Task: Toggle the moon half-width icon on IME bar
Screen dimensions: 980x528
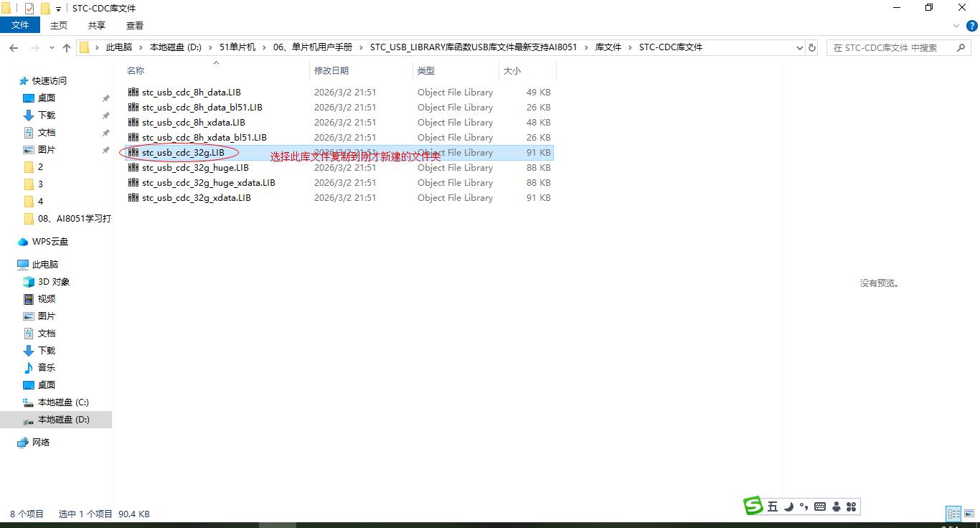Action: (x=788, y=506)
